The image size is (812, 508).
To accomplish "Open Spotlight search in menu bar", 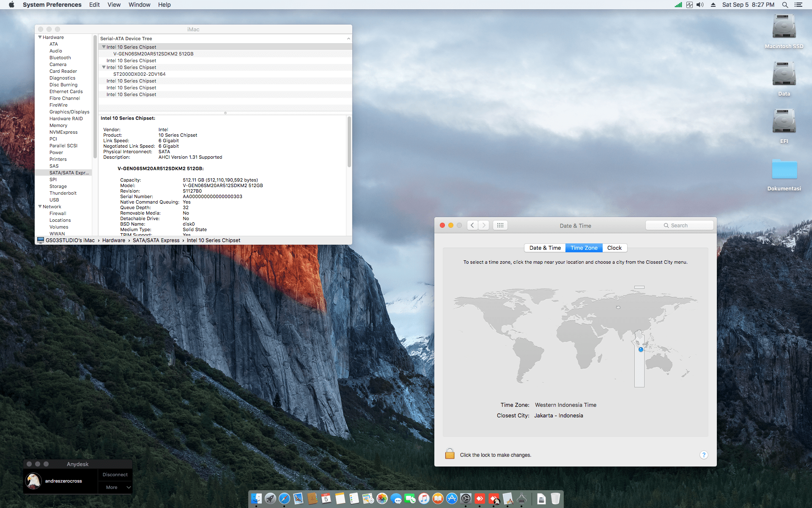I will click(785, 5).
